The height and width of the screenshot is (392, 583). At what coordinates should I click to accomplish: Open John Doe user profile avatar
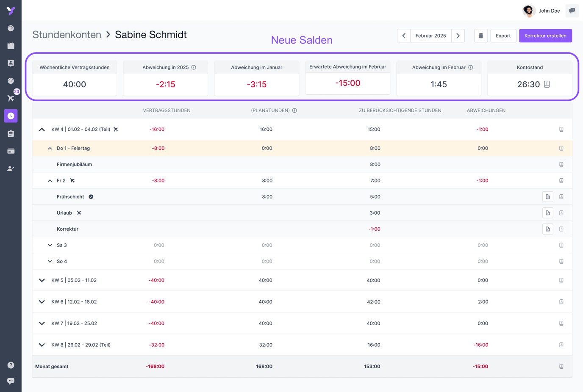528,11
